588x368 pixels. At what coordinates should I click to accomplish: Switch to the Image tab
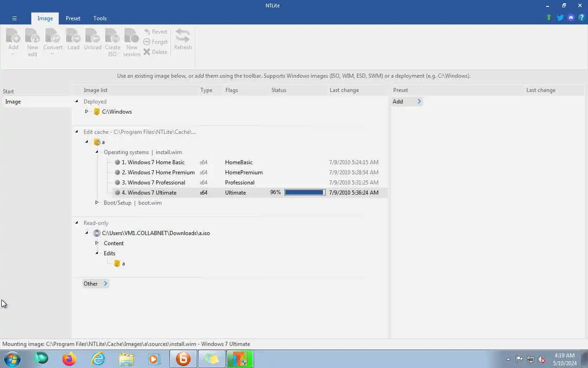click(x=45, y=18)
